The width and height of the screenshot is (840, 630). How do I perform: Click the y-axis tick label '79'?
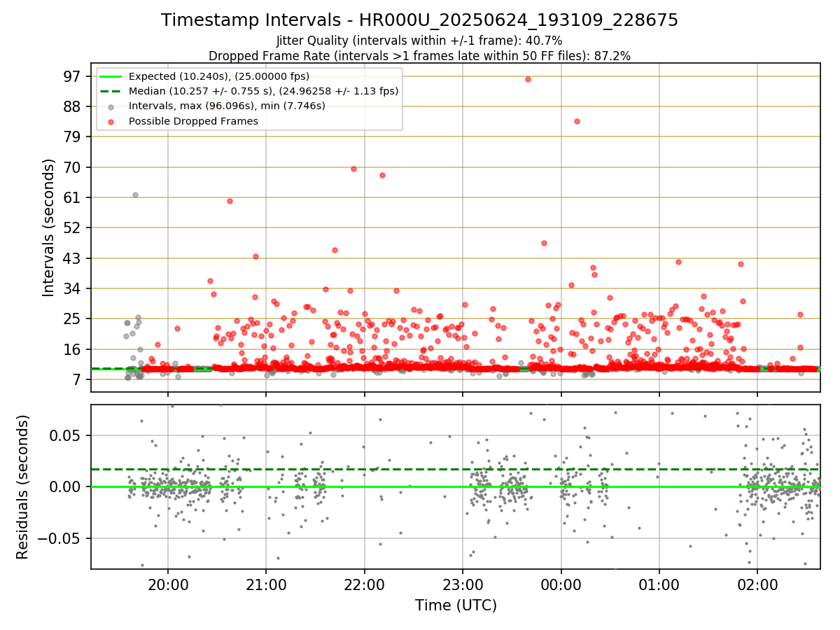point(73,136)
